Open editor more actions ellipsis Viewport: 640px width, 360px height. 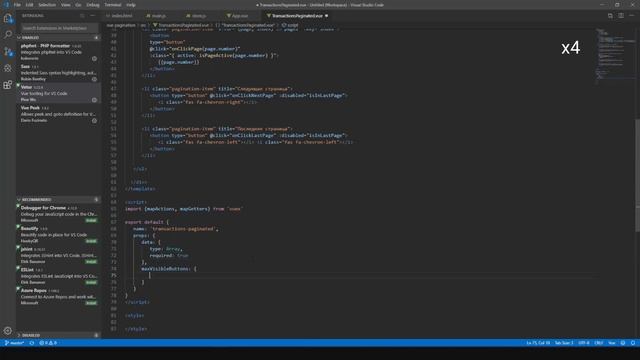pos(631,16)
